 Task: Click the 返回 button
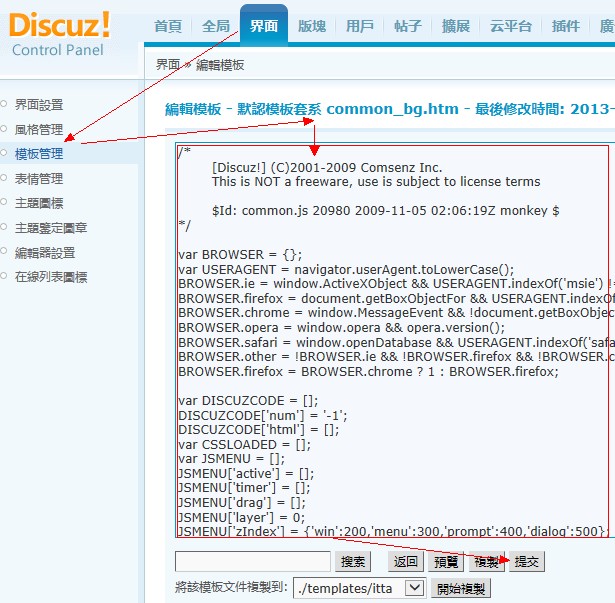pyautogui.click(x=406, y=562)
